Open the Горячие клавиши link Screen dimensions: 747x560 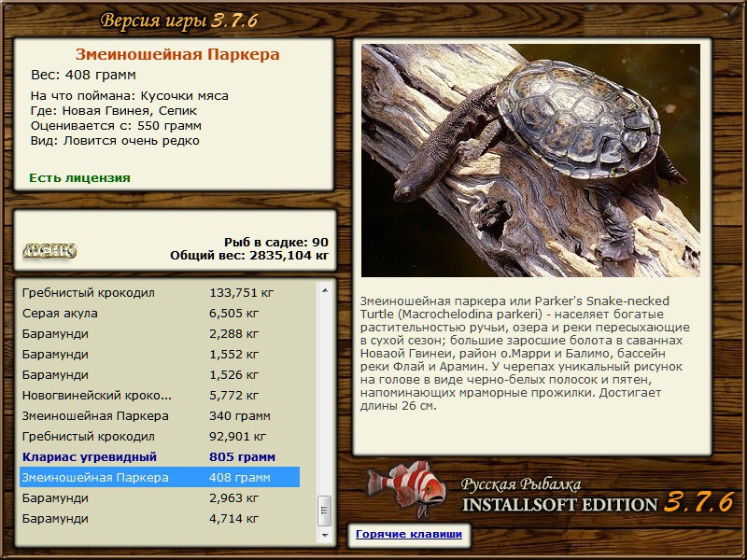point(409,534)
